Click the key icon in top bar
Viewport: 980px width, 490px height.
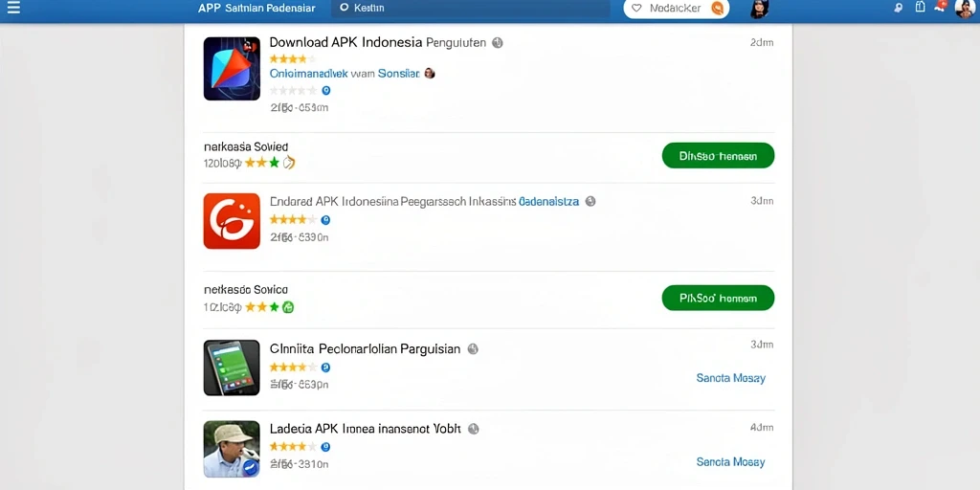pyautogui.click(x=898, y=8)
